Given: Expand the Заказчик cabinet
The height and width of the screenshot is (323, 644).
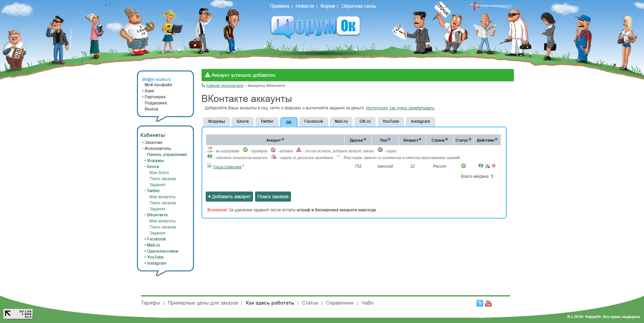Looking at the screenshot, I should pos(143,143).
